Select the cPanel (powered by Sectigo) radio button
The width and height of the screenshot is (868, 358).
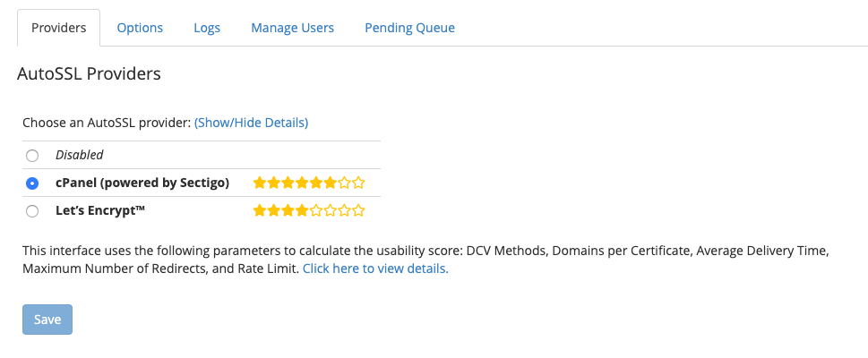(x=32, y=183)
